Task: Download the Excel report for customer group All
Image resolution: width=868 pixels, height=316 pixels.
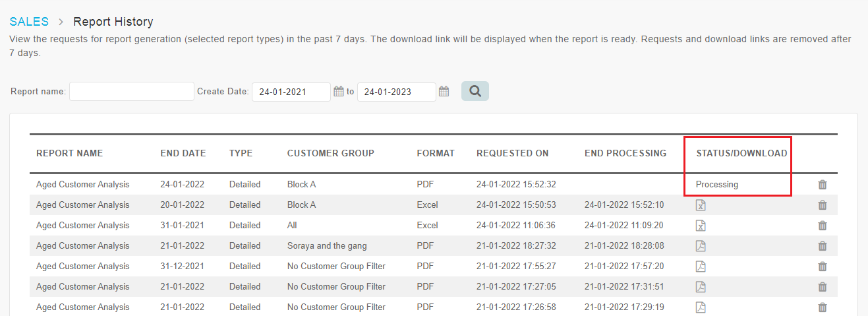Action: (701, 226)
